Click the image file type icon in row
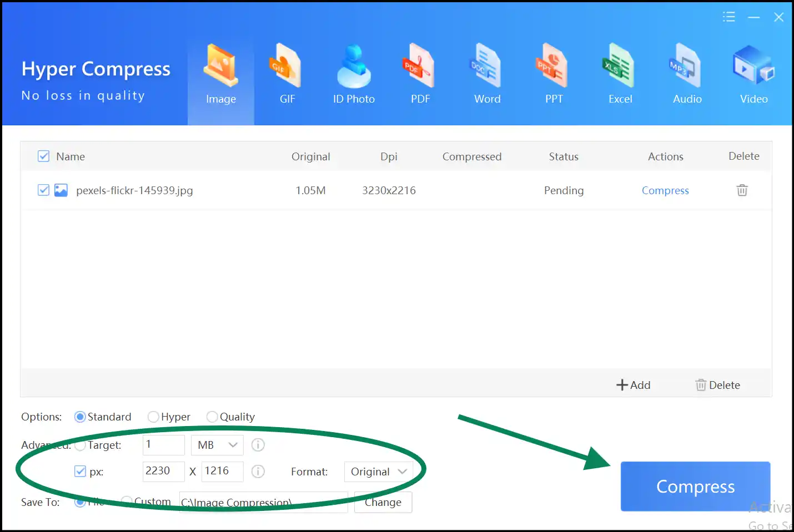Image resolution: width=794 pixels, height=532 pixels. 61,190
